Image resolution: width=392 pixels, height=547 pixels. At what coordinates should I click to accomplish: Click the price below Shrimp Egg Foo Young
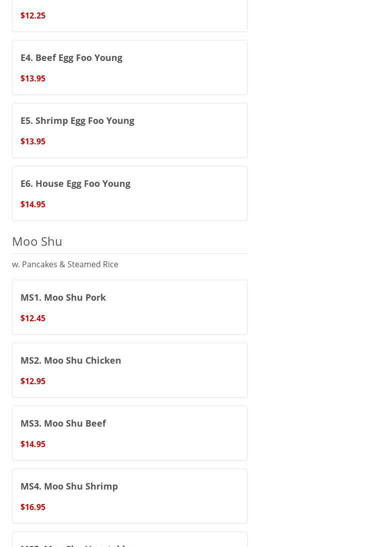click(x=33, y=141)
